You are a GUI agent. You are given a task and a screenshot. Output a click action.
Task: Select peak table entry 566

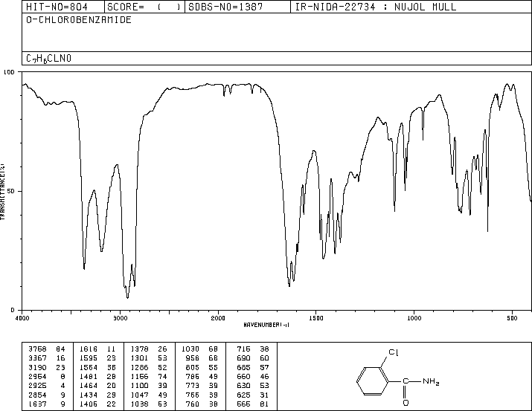(253, 404)
